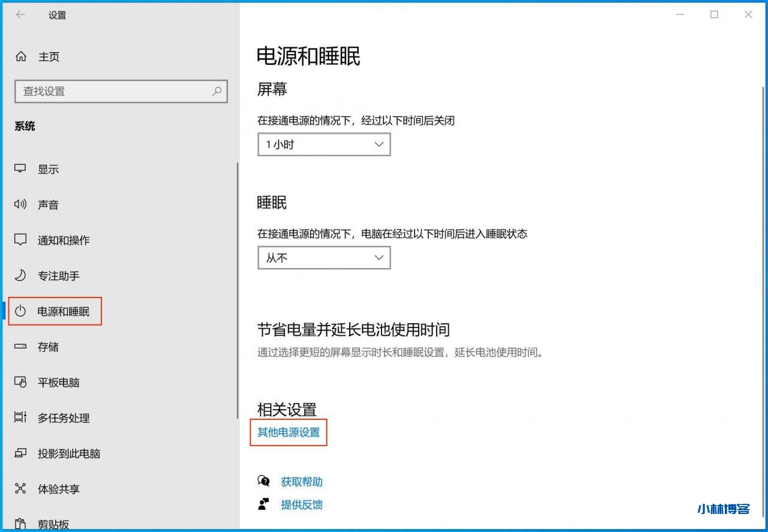The width and height of the screenshot is (768, 532).
Task: Click the search magnifier icon
Action: pos(217,91)
